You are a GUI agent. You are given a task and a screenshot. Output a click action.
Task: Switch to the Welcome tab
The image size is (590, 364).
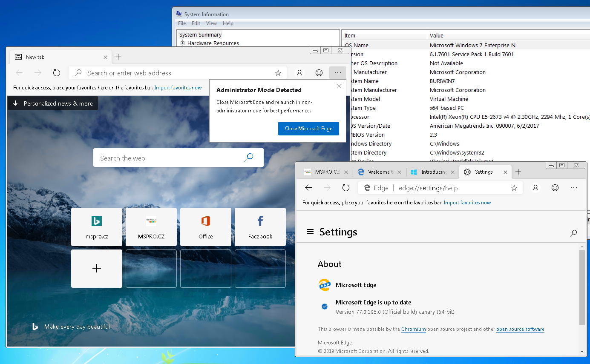[379, 172]
